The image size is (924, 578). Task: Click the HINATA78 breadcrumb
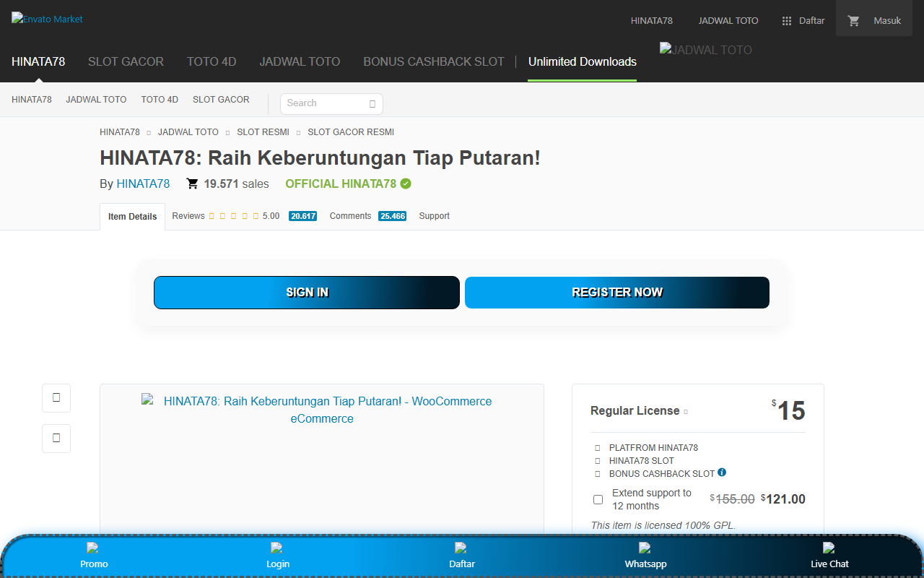coord(120,132)
